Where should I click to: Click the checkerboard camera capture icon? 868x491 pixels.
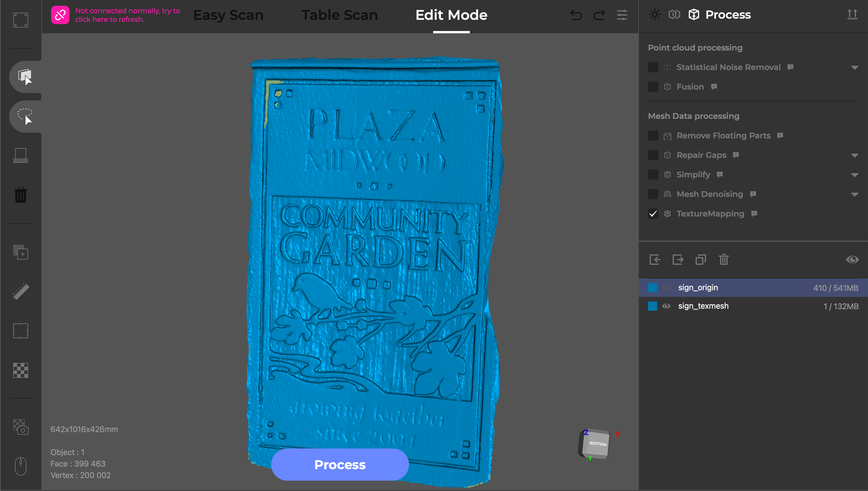pyautogui.click(x=21, y=427)
